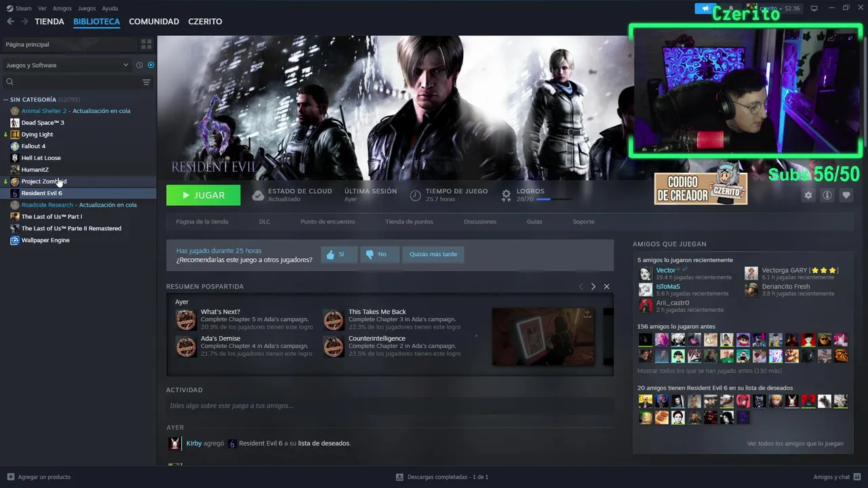Select Dead Space 3 in the list
This screenshot has width=868, height=488.
43,123
